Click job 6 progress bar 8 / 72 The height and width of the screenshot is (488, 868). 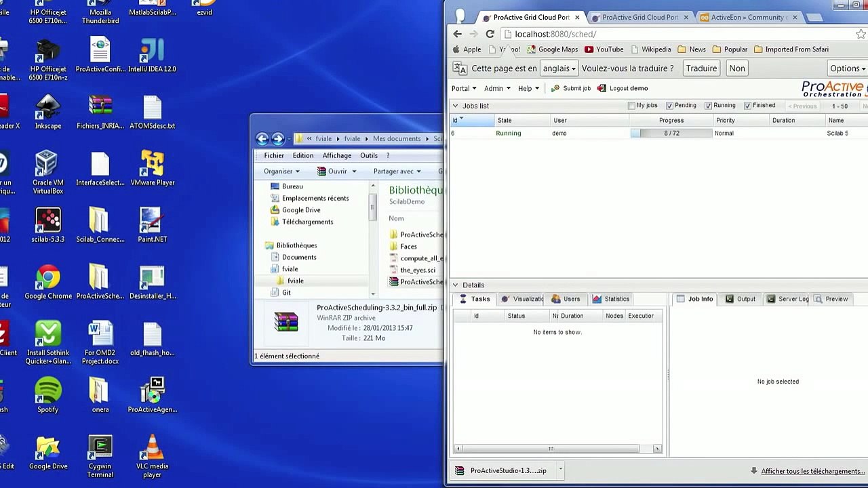[671, 134]
